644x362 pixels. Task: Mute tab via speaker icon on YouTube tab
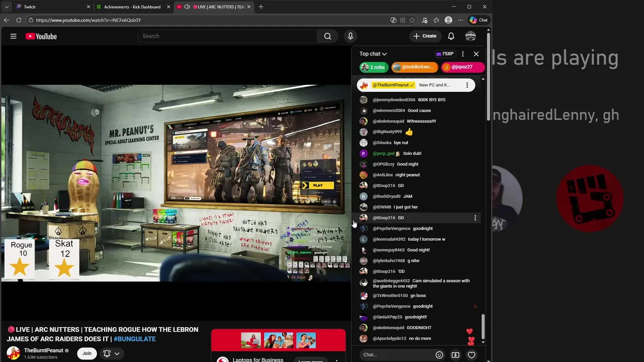point(187,7)
